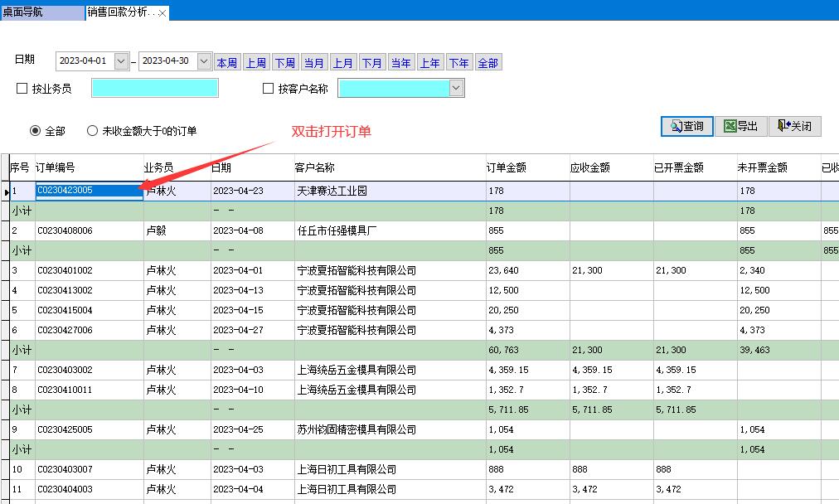
Task: Click the 上月 quick date button
Action: [x=343, y=63]
